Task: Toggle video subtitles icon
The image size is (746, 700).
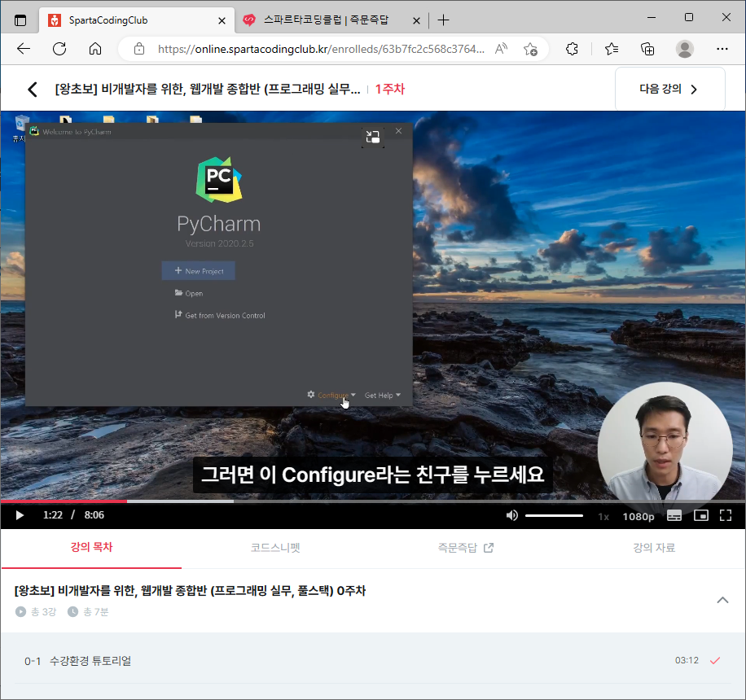Action: 674,515
